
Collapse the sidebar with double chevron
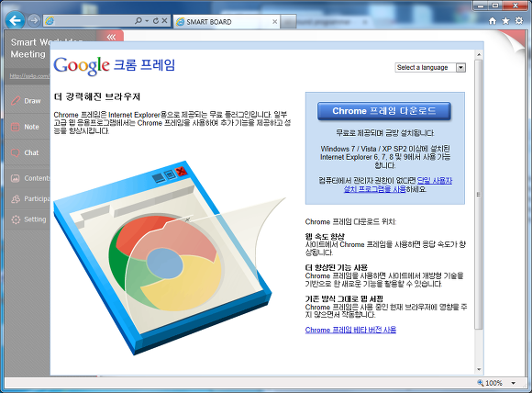tap(111, 37)
